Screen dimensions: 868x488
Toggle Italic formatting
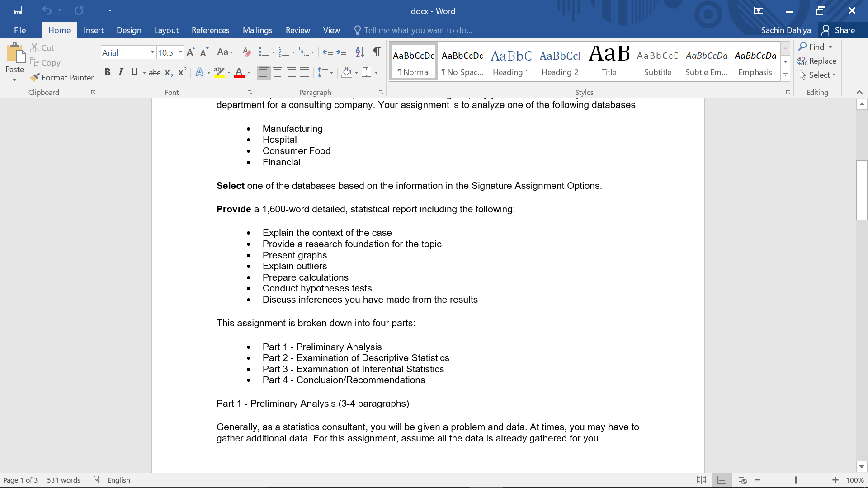pyautogui.click(x=121, y=72)
